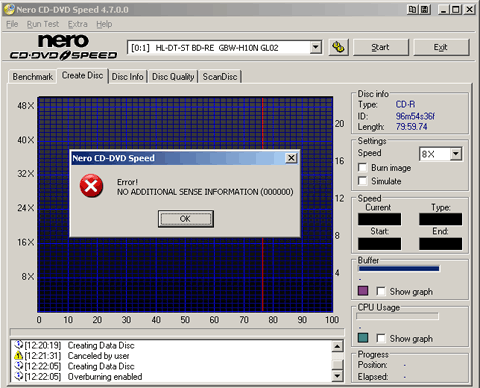Viewport: 480px width, 388px height.
Task: Click the 12:22:05 'Creating Data Disc' log entry
Action: (101, 366)
